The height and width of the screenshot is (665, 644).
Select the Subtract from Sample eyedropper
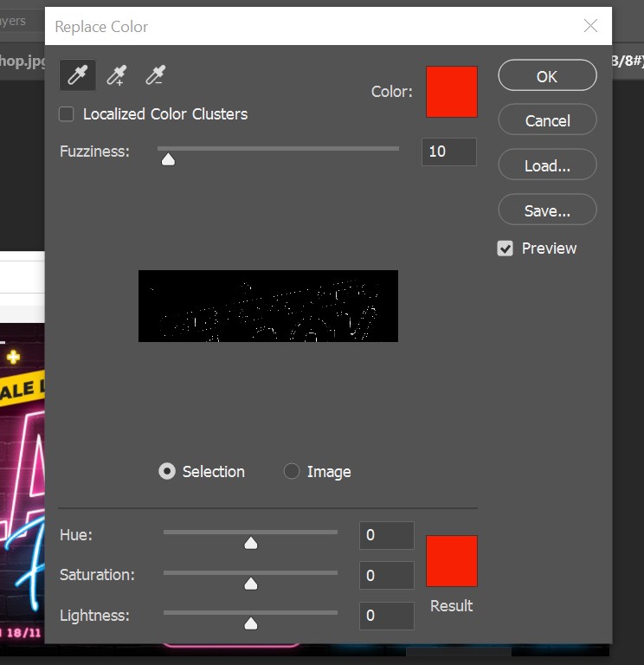[x=155, y=76]
